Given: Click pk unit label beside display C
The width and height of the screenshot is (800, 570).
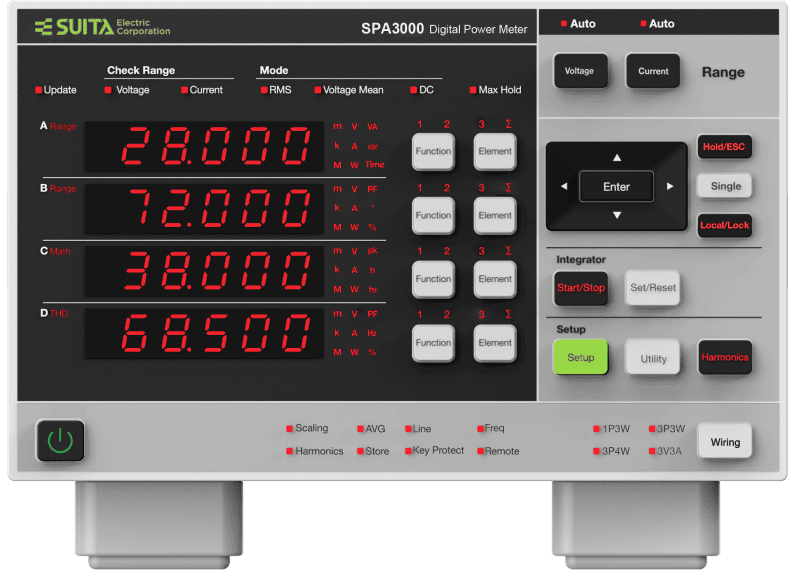Looking at the screenshot, I should (372, 251).
